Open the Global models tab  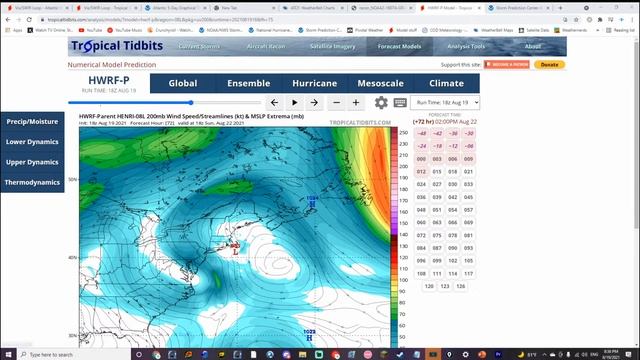(183, 83)
